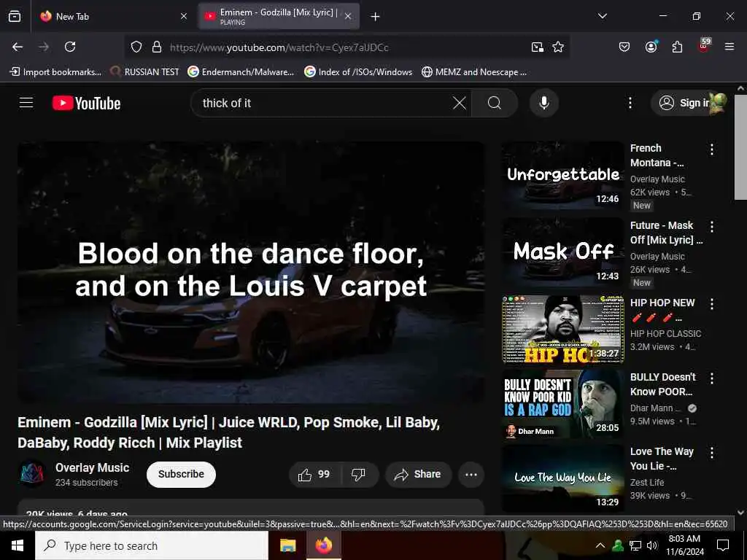
Task: Focus the youtube.com URL address bar
Action: (345, 47)
